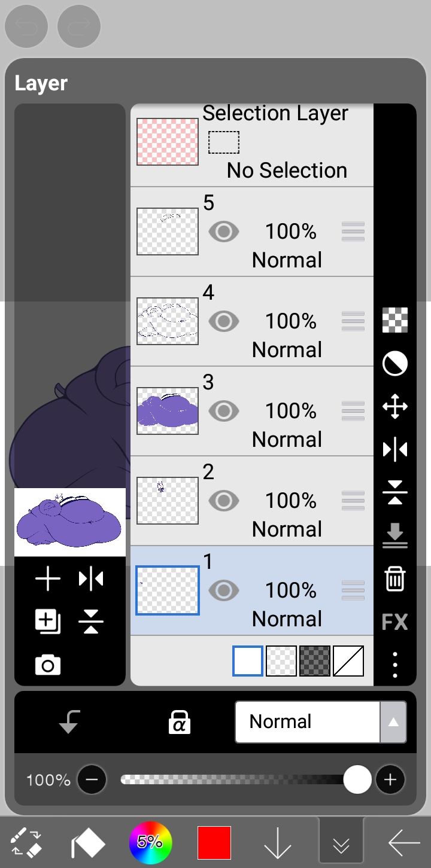Viewport: 431px width, 868px height.
Task: Open the three-dot more options menu
Action: click(395, 664)
